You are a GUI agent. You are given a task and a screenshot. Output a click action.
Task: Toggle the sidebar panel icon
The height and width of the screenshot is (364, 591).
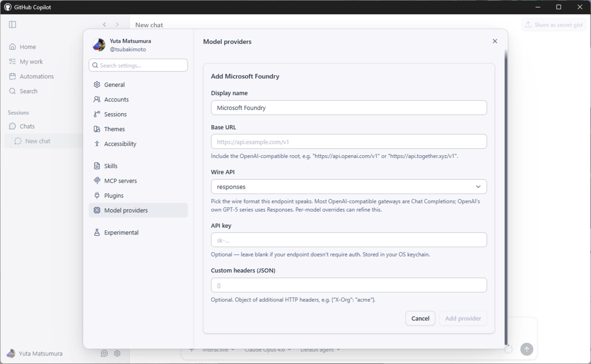point(13,25)
